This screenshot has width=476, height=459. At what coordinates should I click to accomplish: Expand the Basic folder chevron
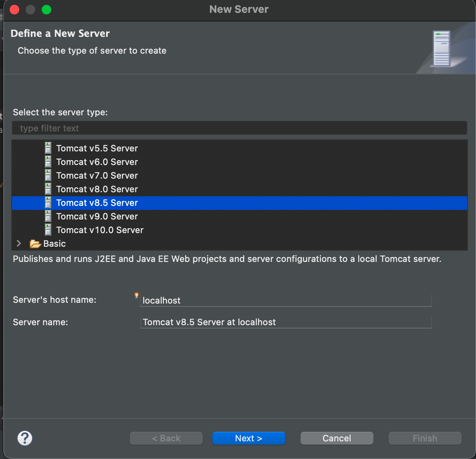[x=19, y=243]
